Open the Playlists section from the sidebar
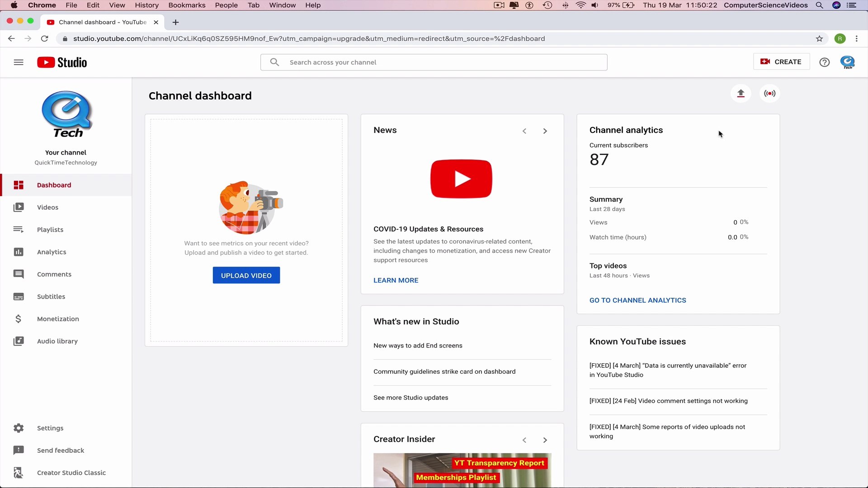This screenshot has width=868, height=488. click(19, 229)
